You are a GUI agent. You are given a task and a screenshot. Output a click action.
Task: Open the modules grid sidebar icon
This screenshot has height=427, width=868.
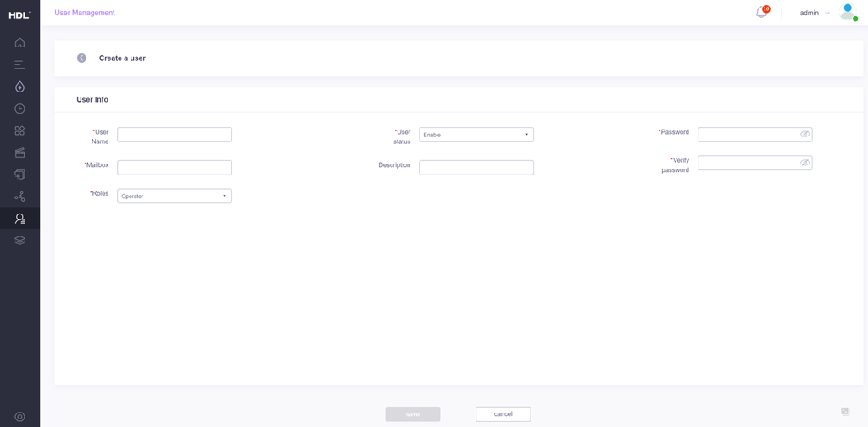coord(20,130)
